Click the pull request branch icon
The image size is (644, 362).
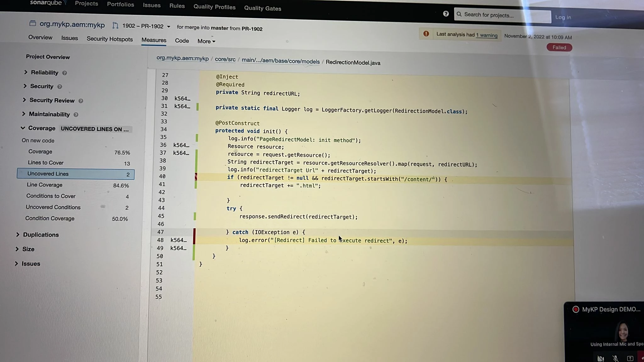(115, 26)
